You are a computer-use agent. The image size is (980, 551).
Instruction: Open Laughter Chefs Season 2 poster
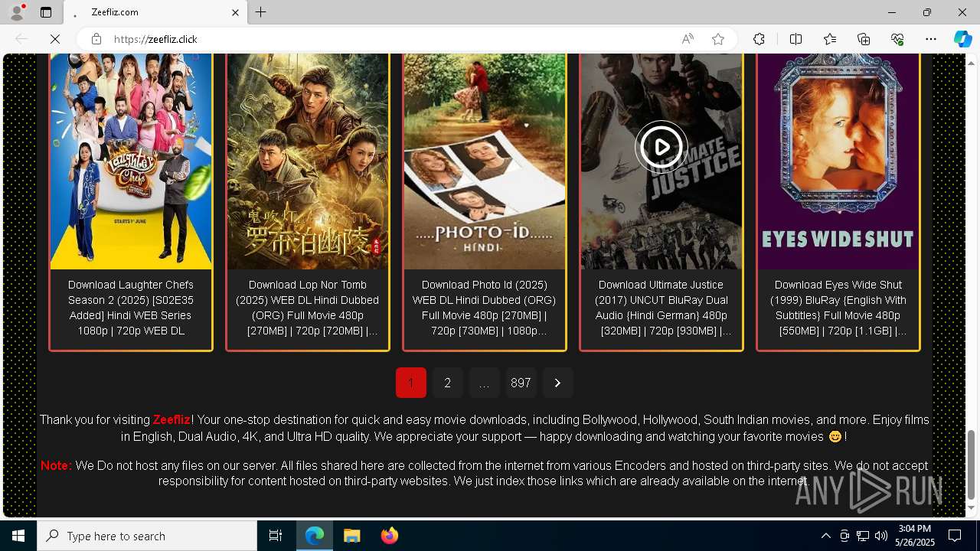131,161
